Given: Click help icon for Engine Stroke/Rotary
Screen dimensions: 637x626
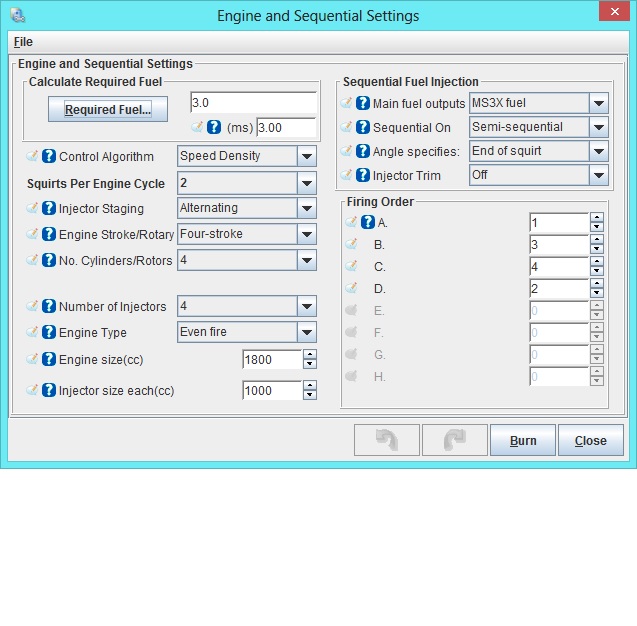Looking at the screenshot, I should coord(49,234).
